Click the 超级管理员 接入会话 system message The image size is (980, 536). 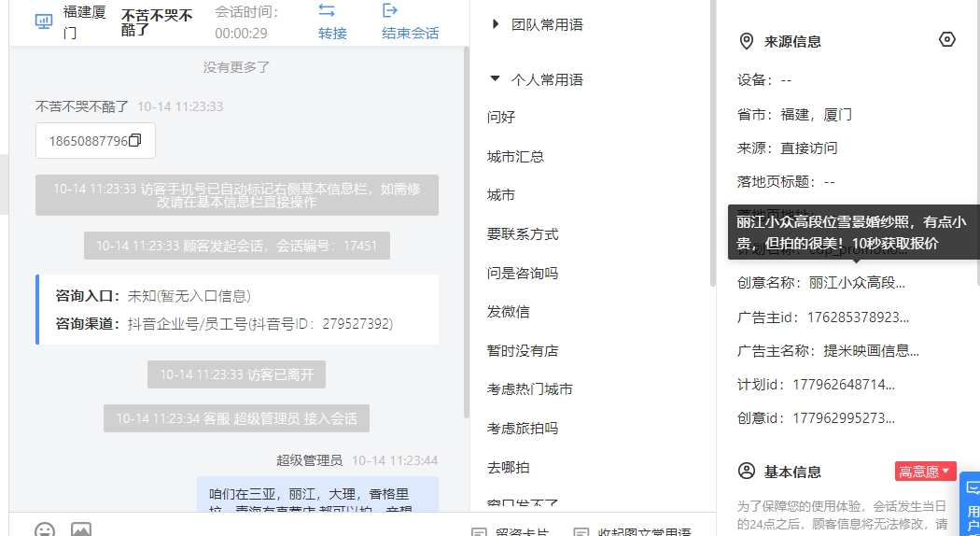(236, 418)
